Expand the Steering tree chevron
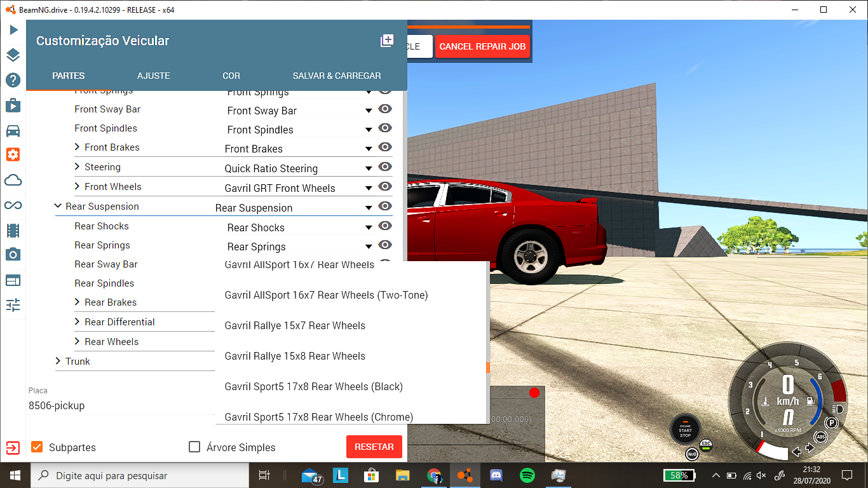Viewport: 868px width, 488px height. click(78, 167)
